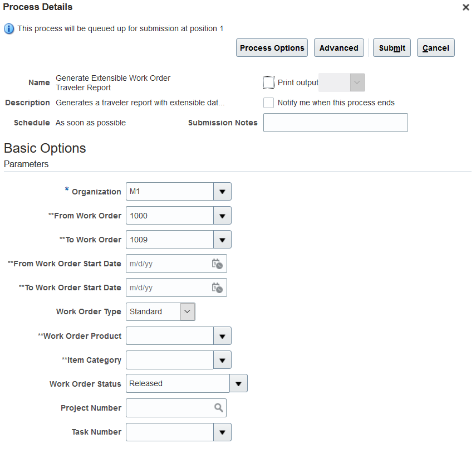
Task: Enable the Print output checkbox
Action: point(269,82)
